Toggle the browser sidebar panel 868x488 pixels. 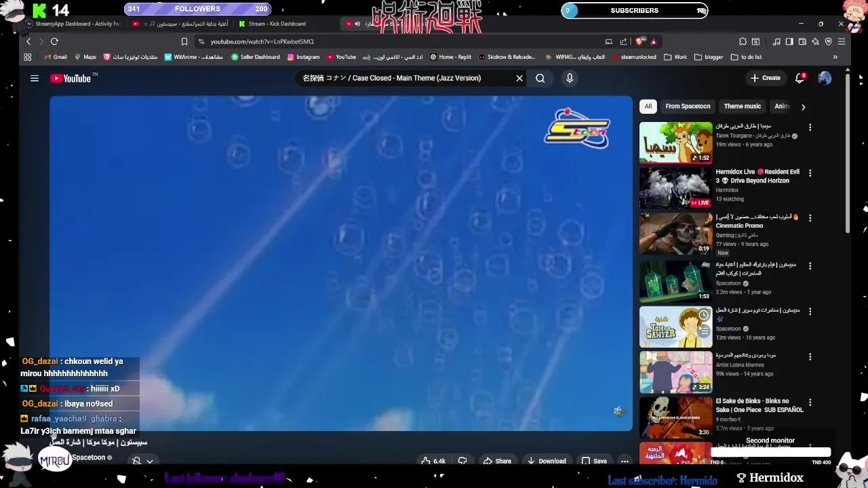click(x=789, y=41)
